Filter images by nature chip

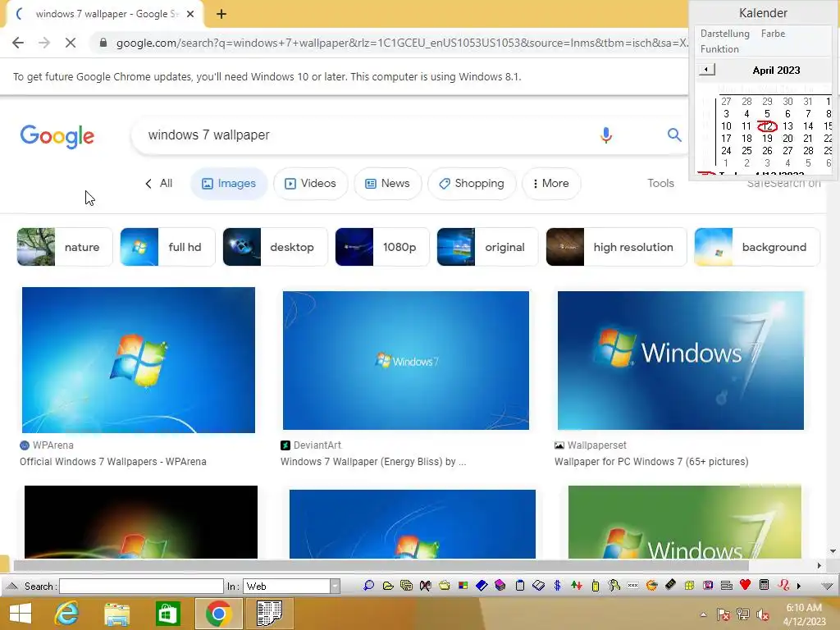(65, 247)
